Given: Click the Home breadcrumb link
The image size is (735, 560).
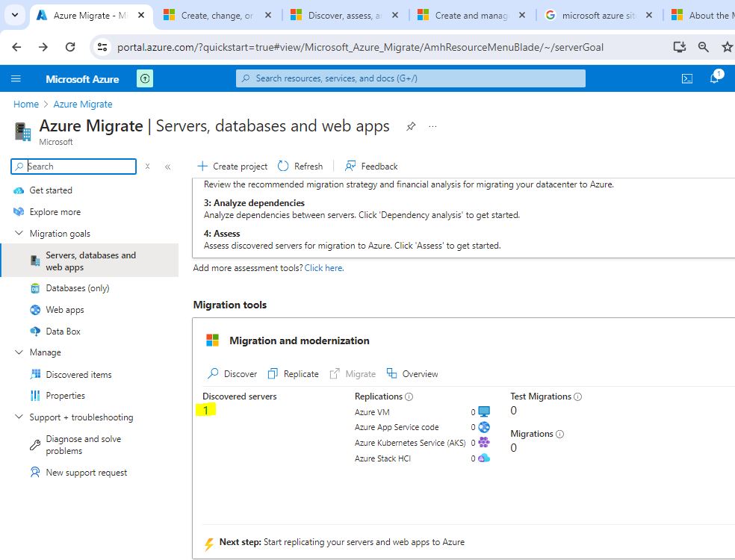Looking at the screenshot, I should tap(26, 105).
